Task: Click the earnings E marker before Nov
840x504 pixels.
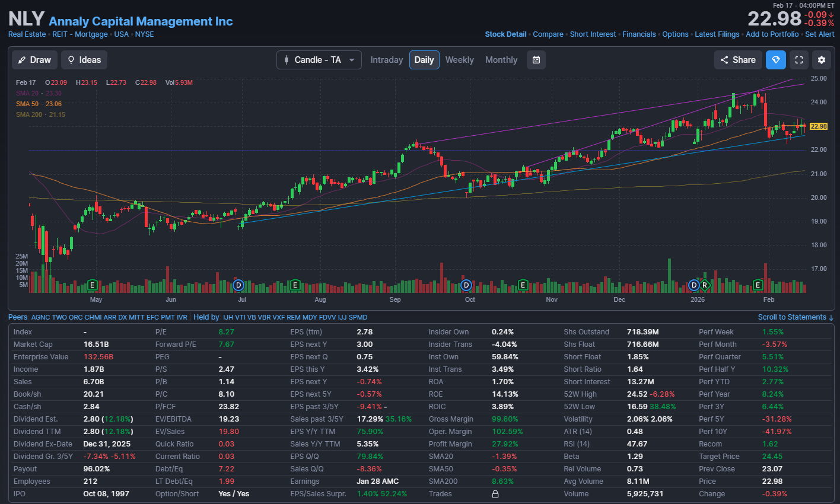Action: tap(523, 285)
